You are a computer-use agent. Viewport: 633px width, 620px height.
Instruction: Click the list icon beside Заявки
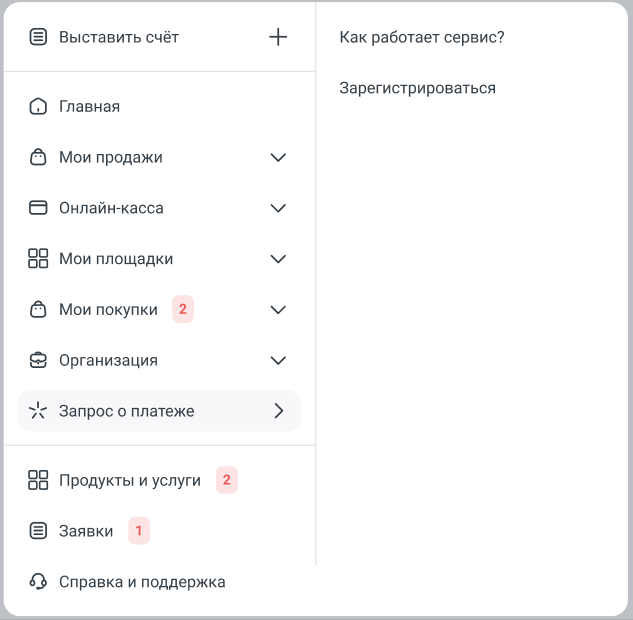click(38, 531)
